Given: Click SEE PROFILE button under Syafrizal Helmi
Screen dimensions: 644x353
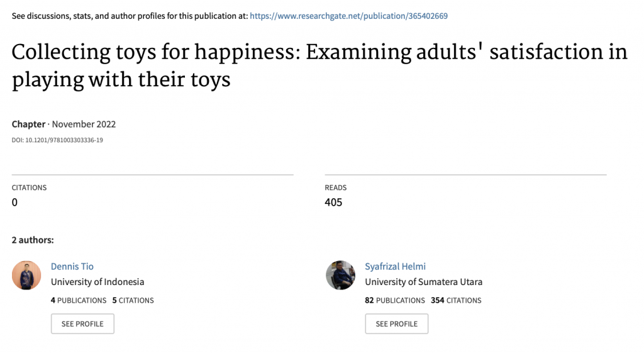Looking at the screenshot, I should coord(397,324).
